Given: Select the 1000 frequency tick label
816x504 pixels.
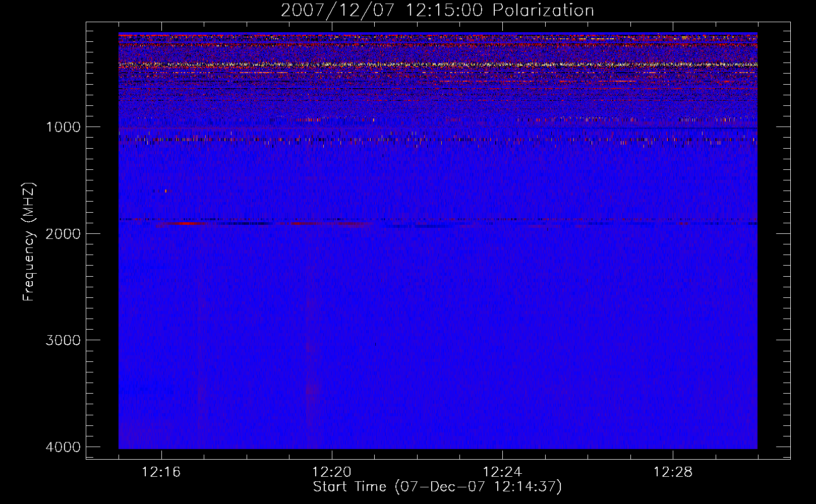Looking at the screenshot, I should [x=63, y=127].
